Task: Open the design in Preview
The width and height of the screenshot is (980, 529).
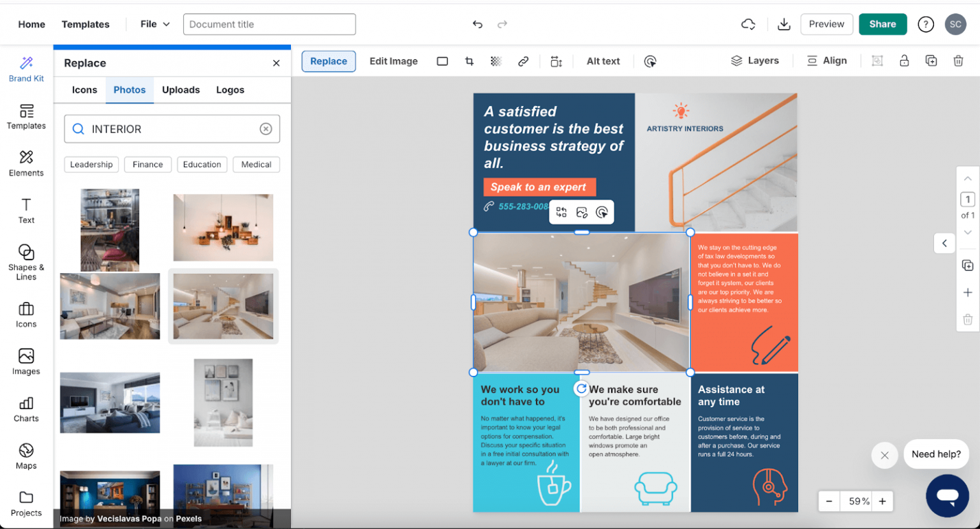Action: 826,24
